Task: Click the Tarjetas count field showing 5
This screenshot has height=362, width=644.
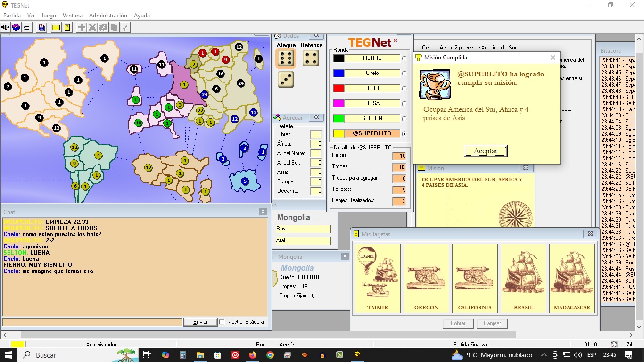Action: (x=399, y=189)
